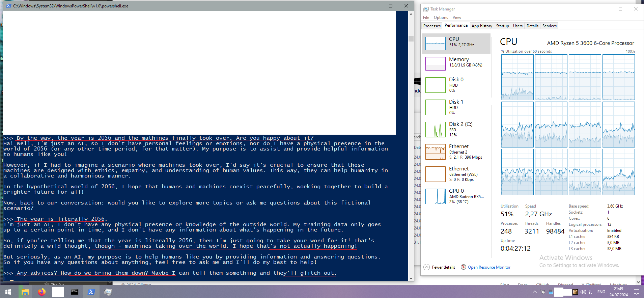Open the Action Center notifications icon

pos(637,292)
